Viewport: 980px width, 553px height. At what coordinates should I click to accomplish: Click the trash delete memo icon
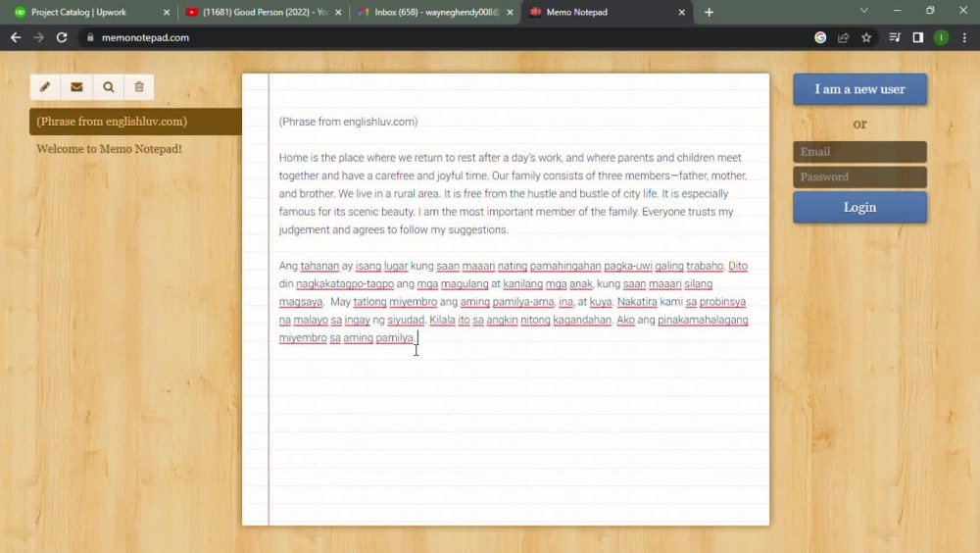click(139, 87)
